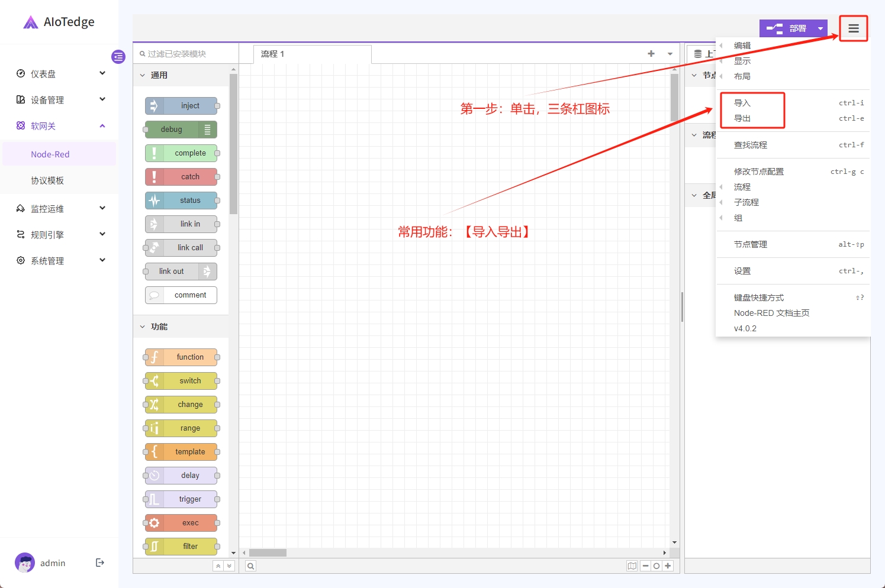Click the hamburger main menu icon
The image size is (885, 588).
(x=853, y=28)
